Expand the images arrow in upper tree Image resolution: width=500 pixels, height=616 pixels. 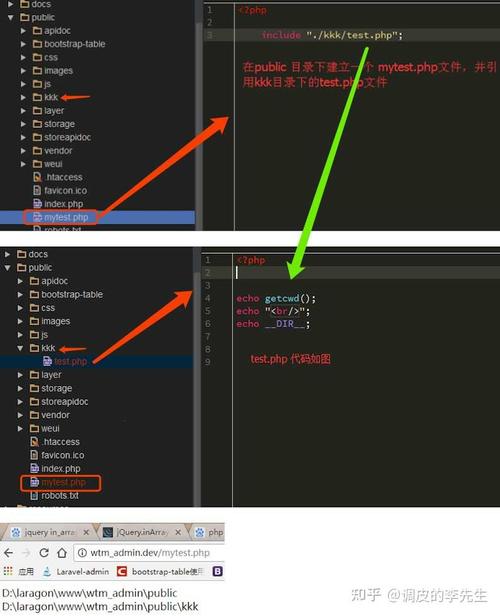23,70
